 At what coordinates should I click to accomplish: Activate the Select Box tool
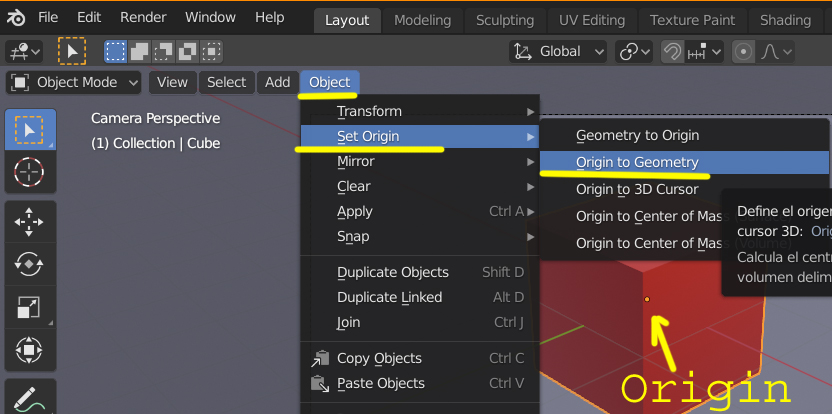(28, 129)
